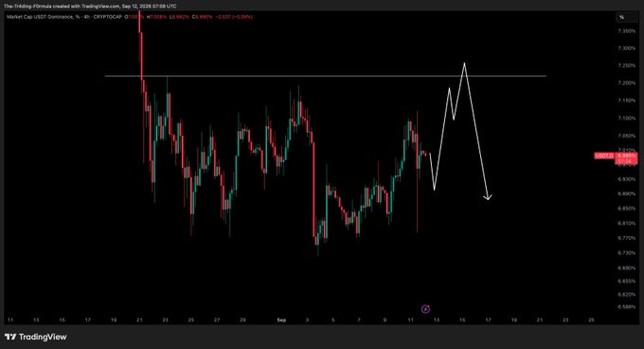Image resolution: width=644 pixels, height=349 pixels.
Task: Click the 7.200% price axis label
Action: point(626,83)
